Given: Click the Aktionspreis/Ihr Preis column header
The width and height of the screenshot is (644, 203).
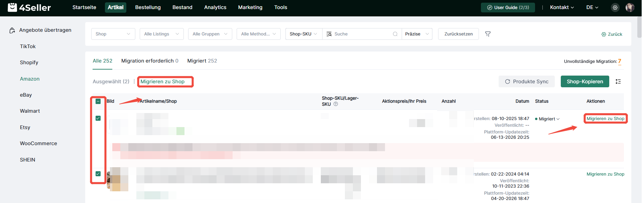Looking at the screenshot, I should click(x=404, y=101).
